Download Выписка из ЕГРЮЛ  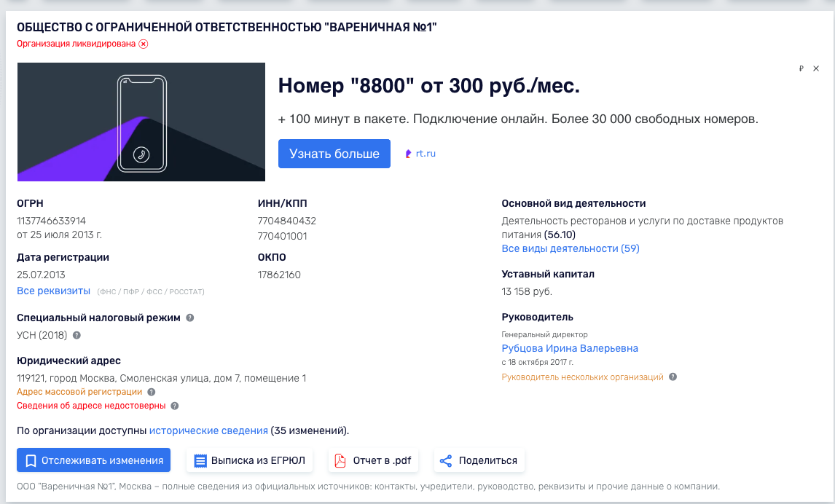pyautogui.click(x=250, y=460)
